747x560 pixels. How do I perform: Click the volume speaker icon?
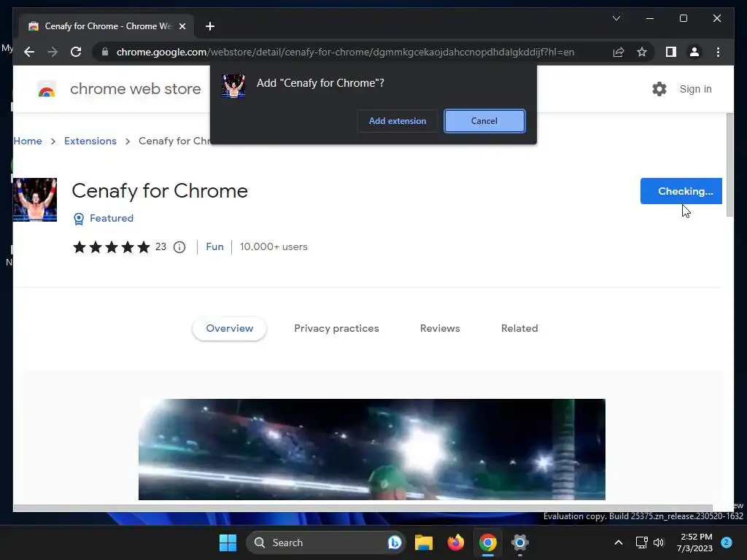[x=659, y=542]
